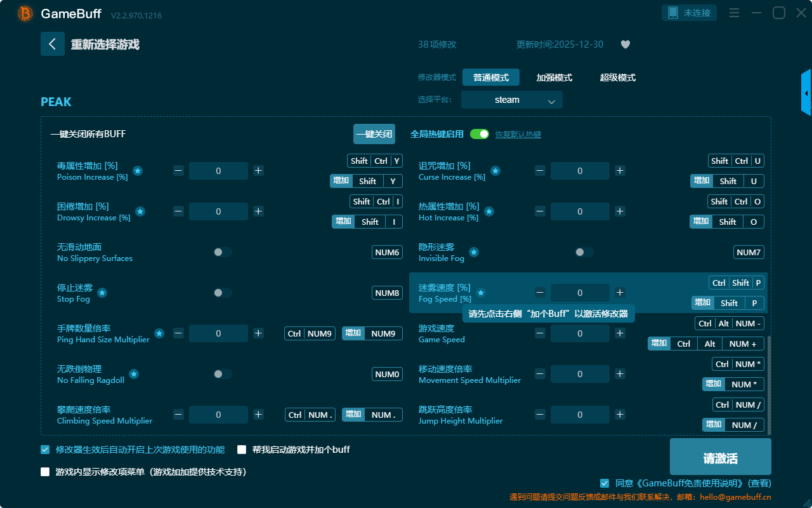
Task: Toggle the 全局热键启用 switch off
Action: pos(480,134)
